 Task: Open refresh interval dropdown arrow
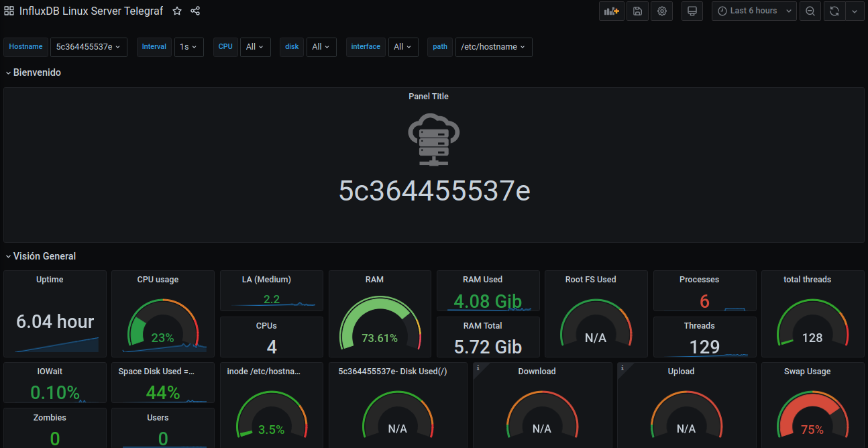coord(855,11)
